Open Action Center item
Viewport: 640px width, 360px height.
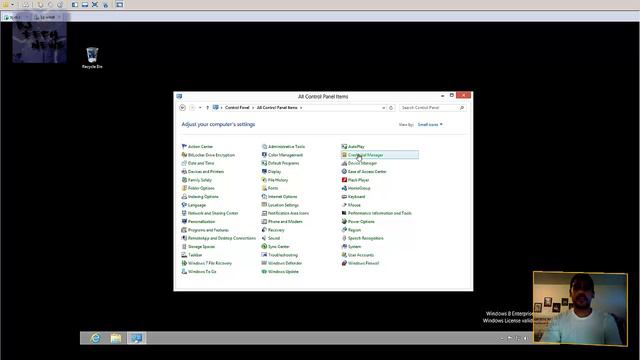coord(198,147)
